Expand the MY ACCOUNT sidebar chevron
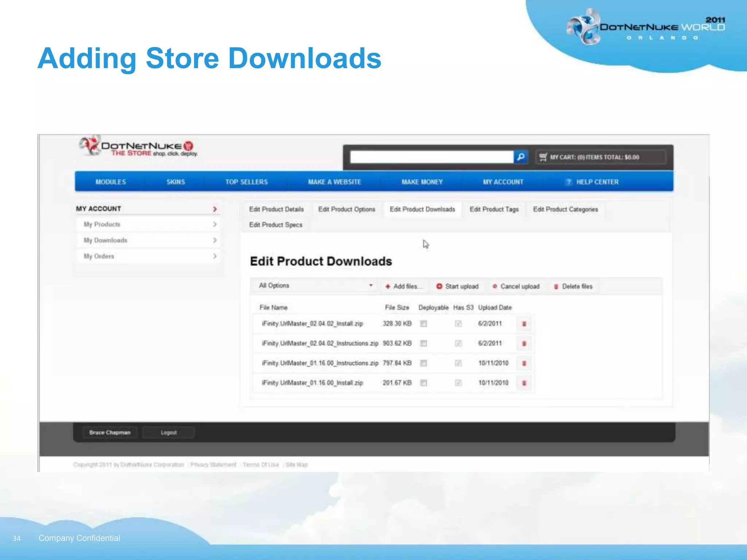The height and width of the screenshot is (560, 747). click(215, 209)
